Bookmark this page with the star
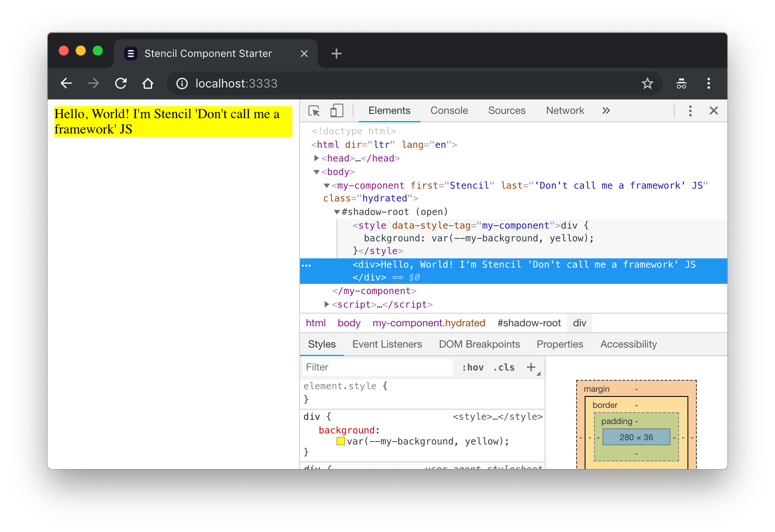This screenshot has width=775, height=532. pyautogui.click(x=647, y=83)
